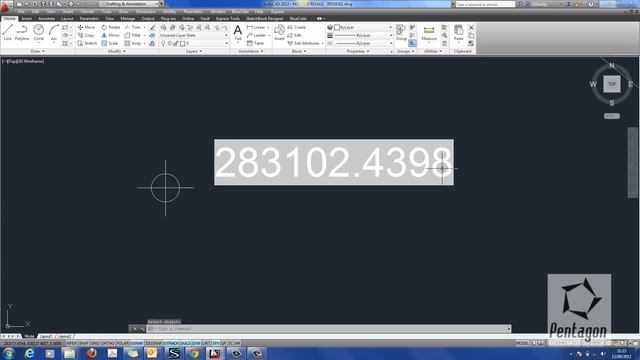640x360 pixels.
Task: Switch to the Insert ribbon tab
Action: click(x=27, y=18)
